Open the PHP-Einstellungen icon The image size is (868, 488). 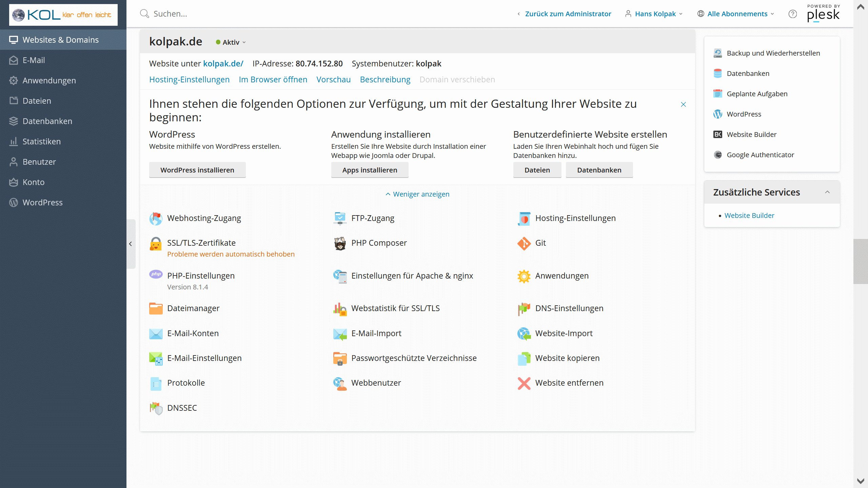pyautogui.click(x=156, y=274)
